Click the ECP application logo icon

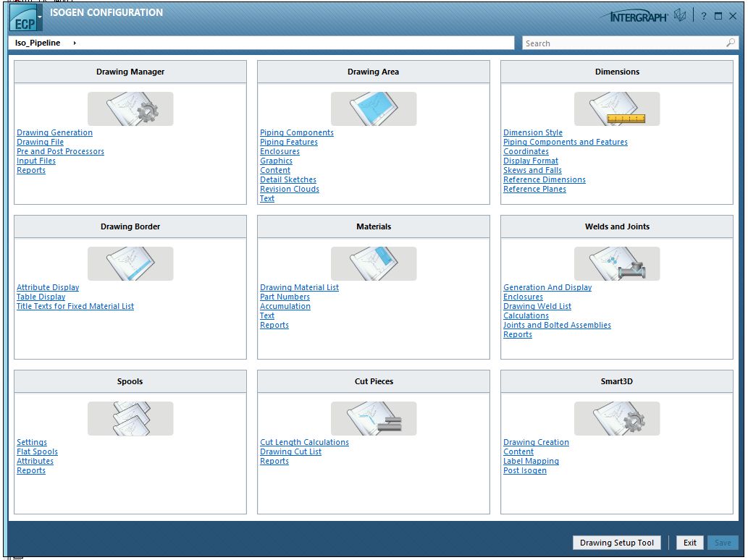(x=23, y=17)
